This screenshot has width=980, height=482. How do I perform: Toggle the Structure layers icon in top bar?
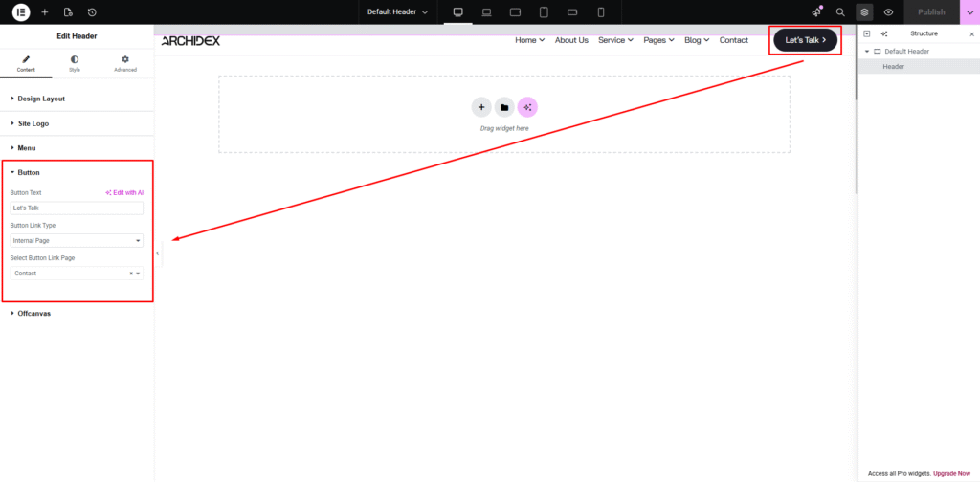(x=864, y=11)
